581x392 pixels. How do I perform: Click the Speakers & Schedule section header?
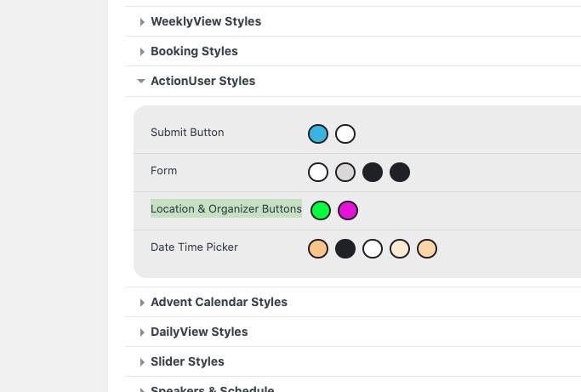tap(212, 388)
